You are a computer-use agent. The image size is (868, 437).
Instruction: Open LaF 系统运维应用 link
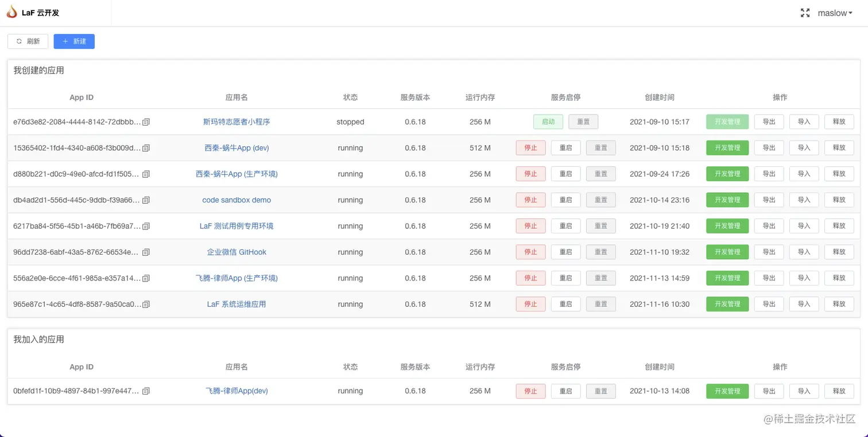tap(237, 304)
